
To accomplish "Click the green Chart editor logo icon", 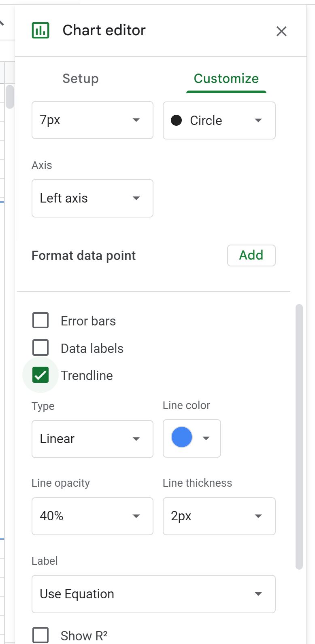I will coord(40,30).
